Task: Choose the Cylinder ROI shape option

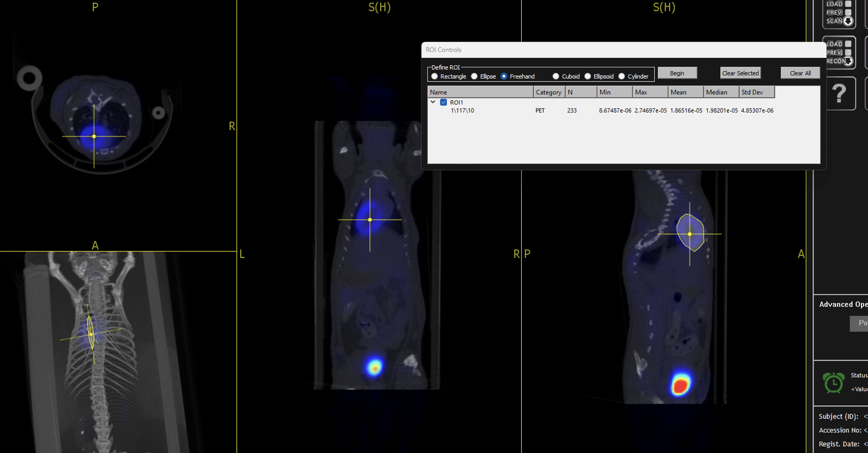Action: click(622, 76)
